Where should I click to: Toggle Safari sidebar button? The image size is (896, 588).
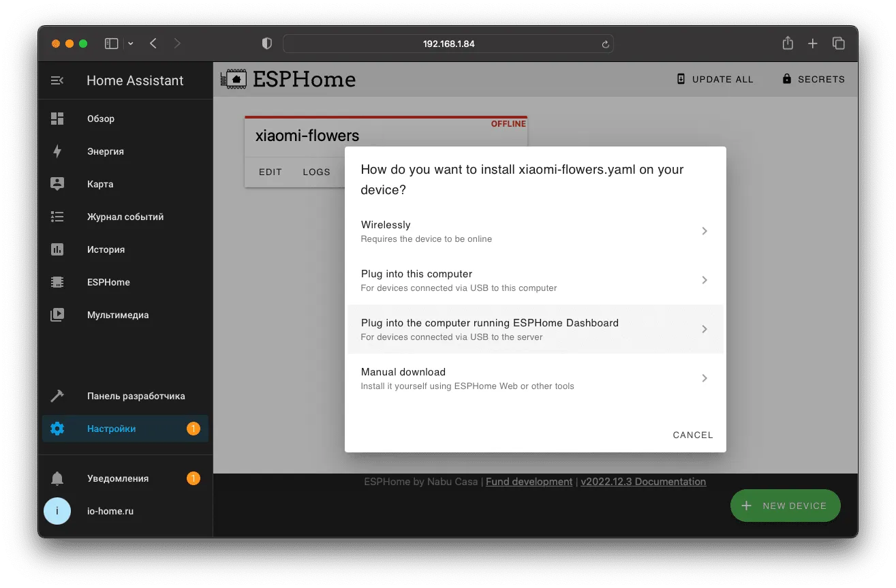[x=111, y=44]
